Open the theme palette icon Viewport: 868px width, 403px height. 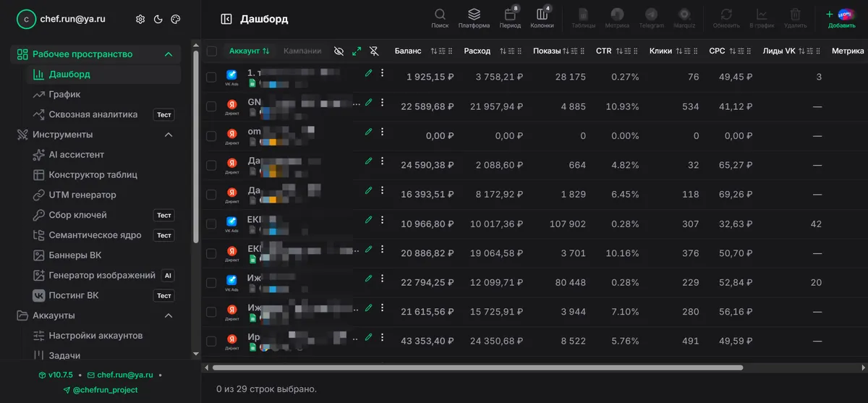coord(175,20)
